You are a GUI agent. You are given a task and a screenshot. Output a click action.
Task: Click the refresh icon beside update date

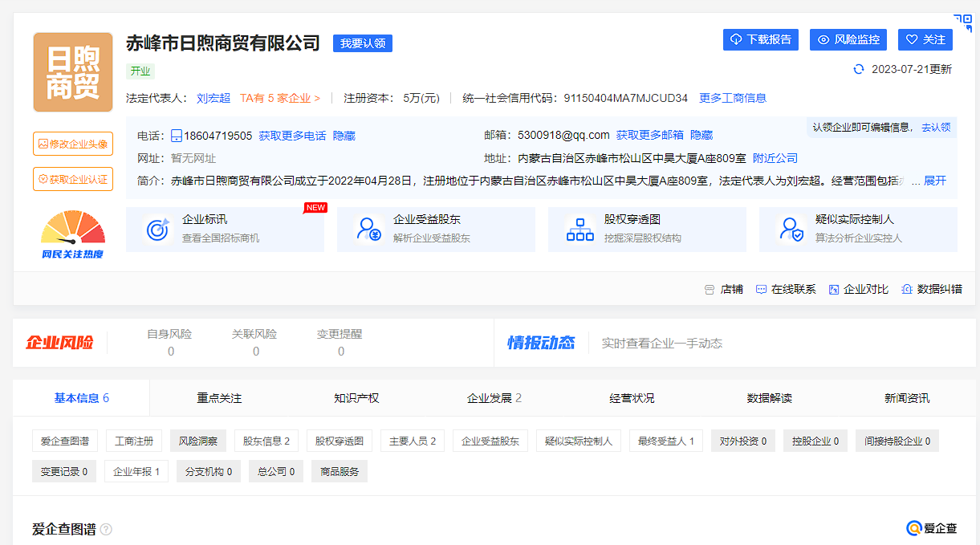[x=859, y=70]
